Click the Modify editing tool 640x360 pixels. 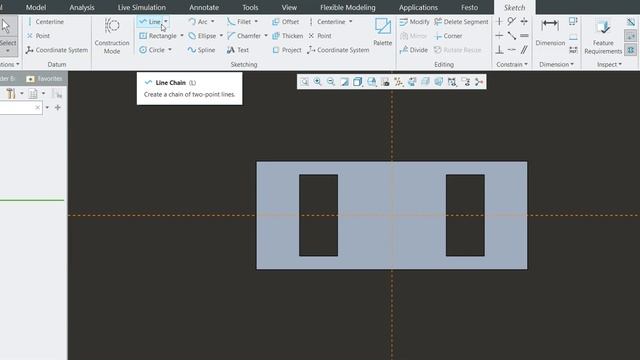click(414, 22)
